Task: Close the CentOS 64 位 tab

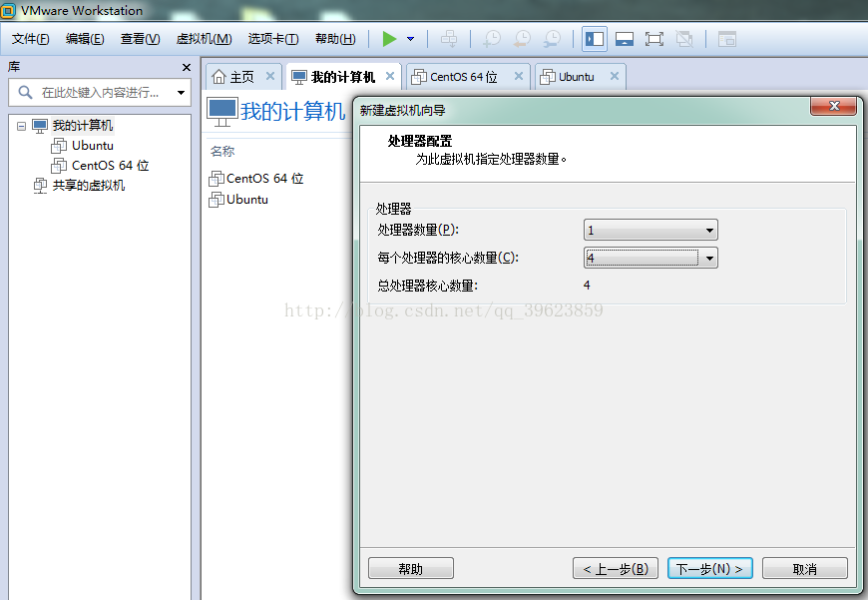Action: 519,76
